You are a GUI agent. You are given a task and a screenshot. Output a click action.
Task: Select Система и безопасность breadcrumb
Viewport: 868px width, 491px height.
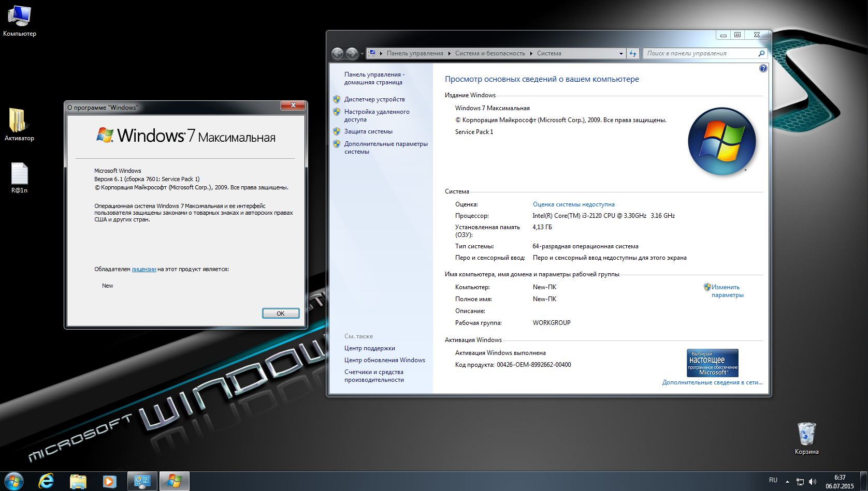tap(490, 53)
